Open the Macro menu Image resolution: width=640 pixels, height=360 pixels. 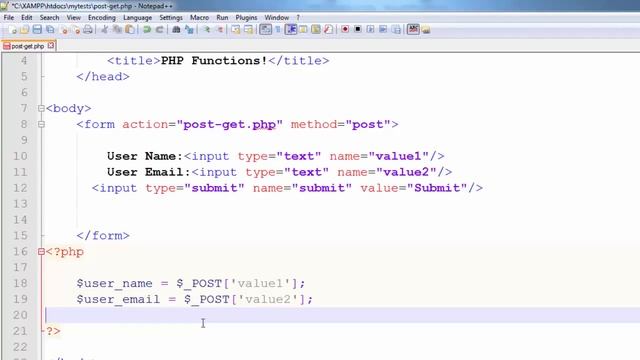[x=199, y=18]
